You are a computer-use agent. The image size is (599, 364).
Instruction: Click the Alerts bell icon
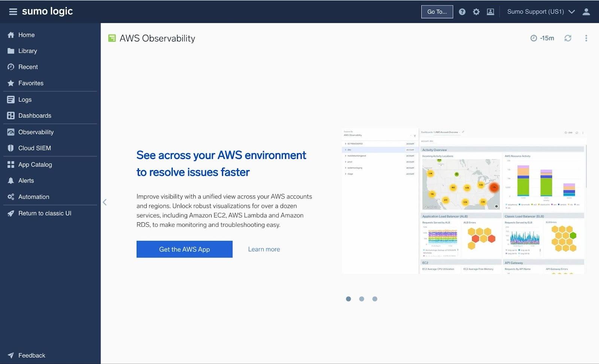[x=11, y=181]
